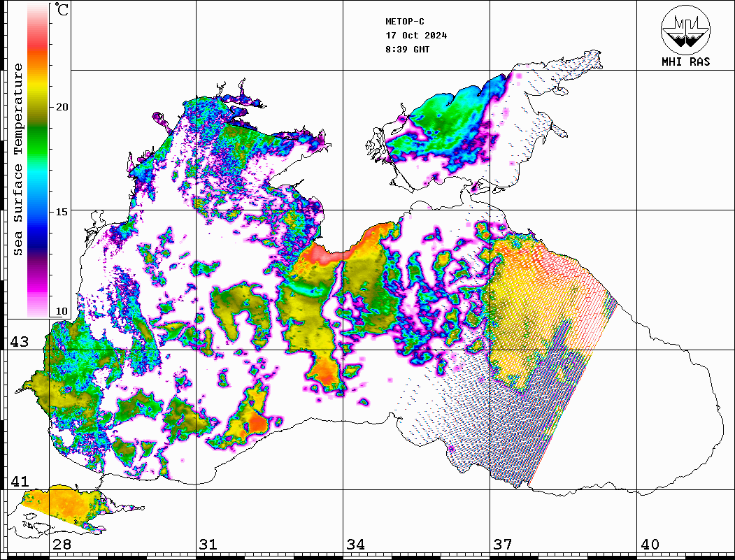Click the longitude label '31'
735x560 pixels.
pos(208,545)
